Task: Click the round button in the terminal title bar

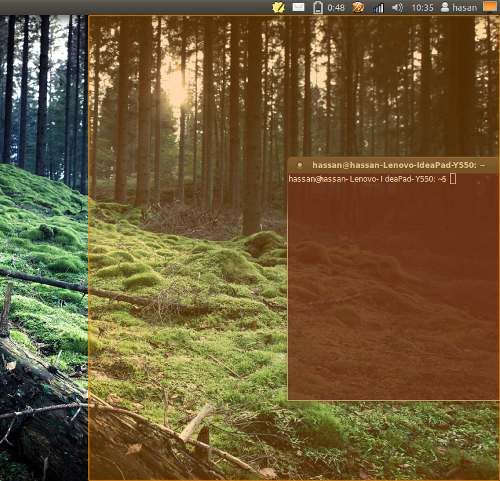Action: coord(299,165)
